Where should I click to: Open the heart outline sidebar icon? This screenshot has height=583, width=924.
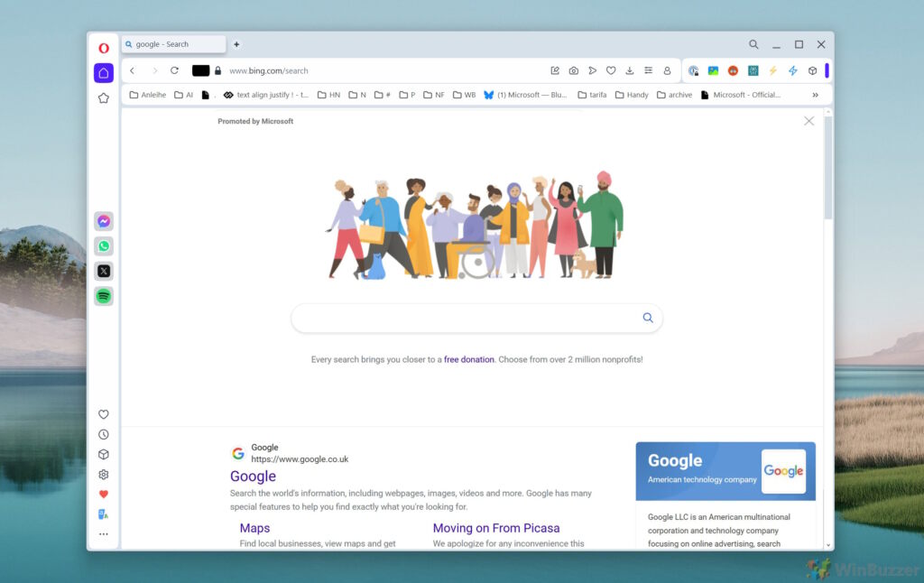click(104, 414)
